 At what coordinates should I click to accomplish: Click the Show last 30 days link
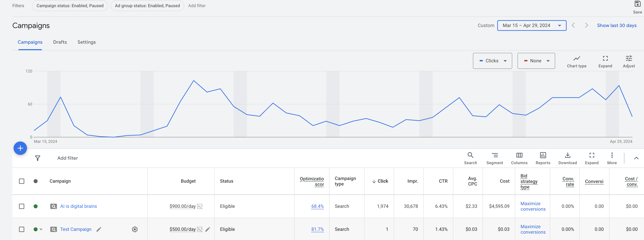coord(617,25)
